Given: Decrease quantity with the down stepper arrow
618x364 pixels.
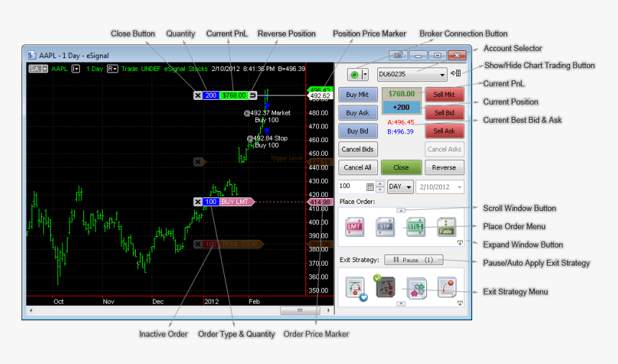Looking at the screenshot, I should coord(380,190).
